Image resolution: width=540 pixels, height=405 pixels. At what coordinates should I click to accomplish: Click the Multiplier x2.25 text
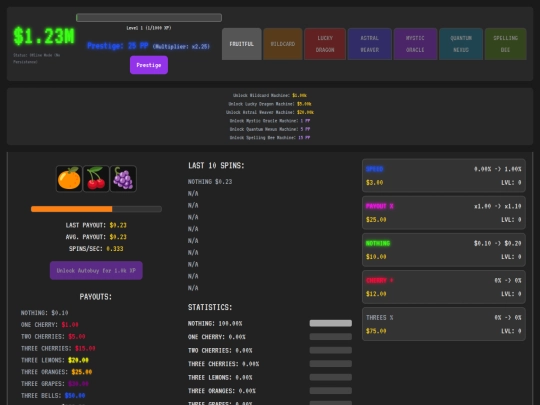(x=181, y=46)
